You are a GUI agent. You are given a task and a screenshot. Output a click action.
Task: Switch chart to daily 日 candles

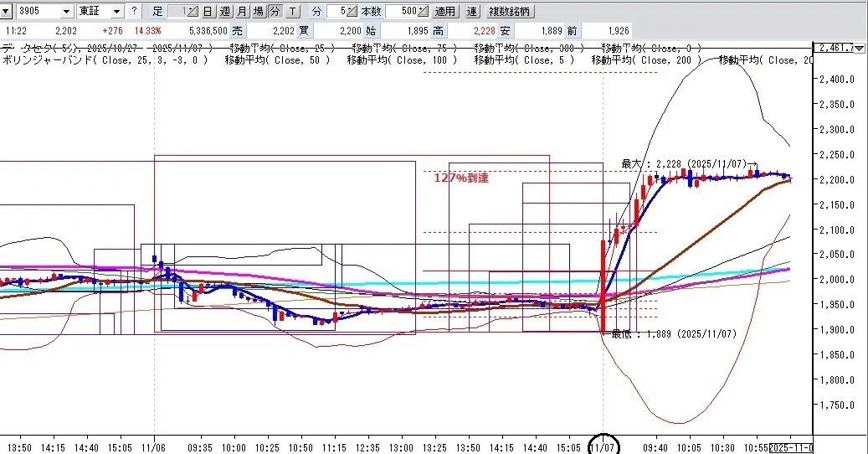click(x=207, y=11)
